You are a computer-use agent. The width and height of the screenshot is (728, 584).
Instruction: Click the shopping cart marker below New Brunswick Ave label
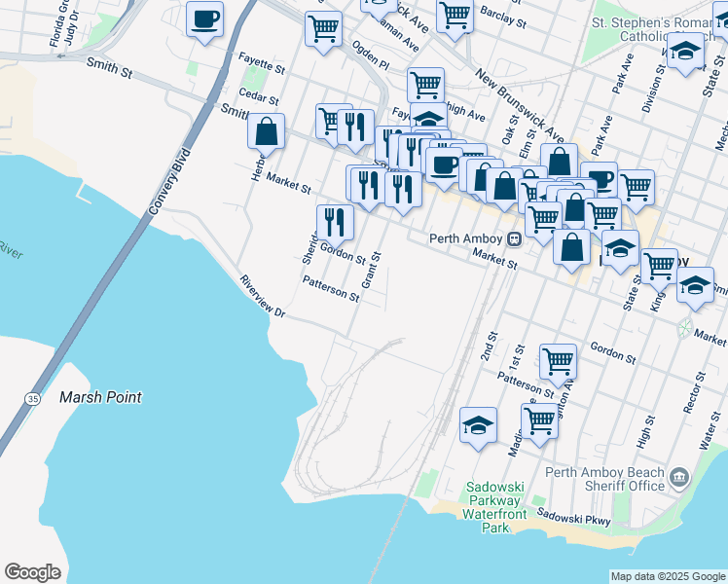pyautogui.click(x=635, y=186)
